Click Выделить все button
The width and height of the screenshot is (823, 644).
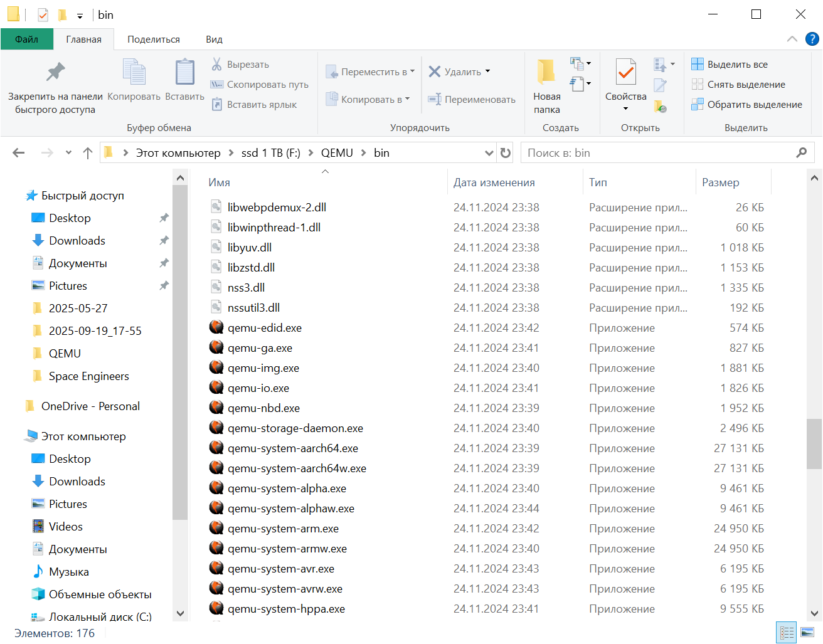point(730,64)
